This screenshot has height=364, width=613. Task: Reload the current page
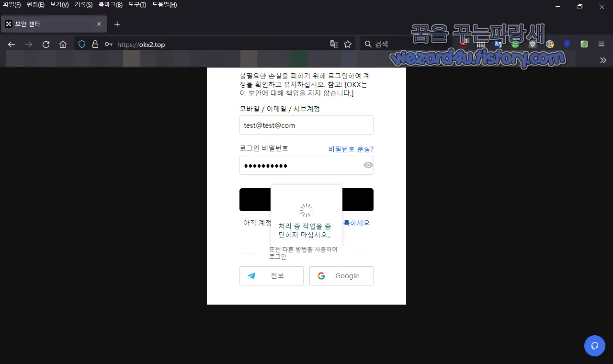tap(45, 44)
